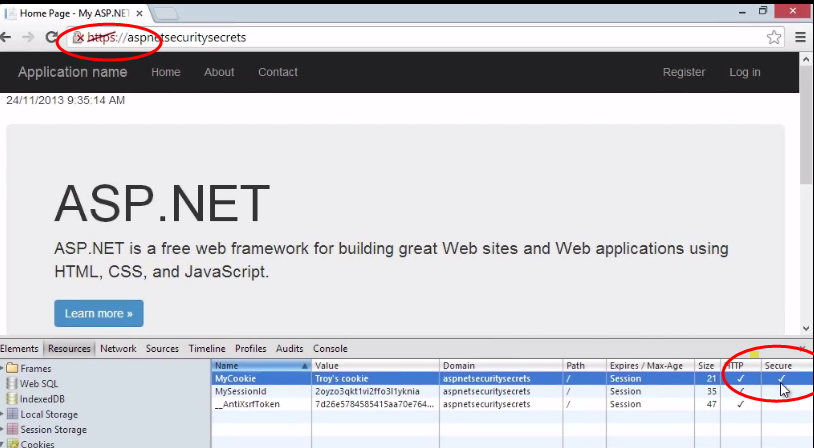Open a new blank tab
Screen dimensions: 814x448
pyautogui.click(x=166, y=14)
